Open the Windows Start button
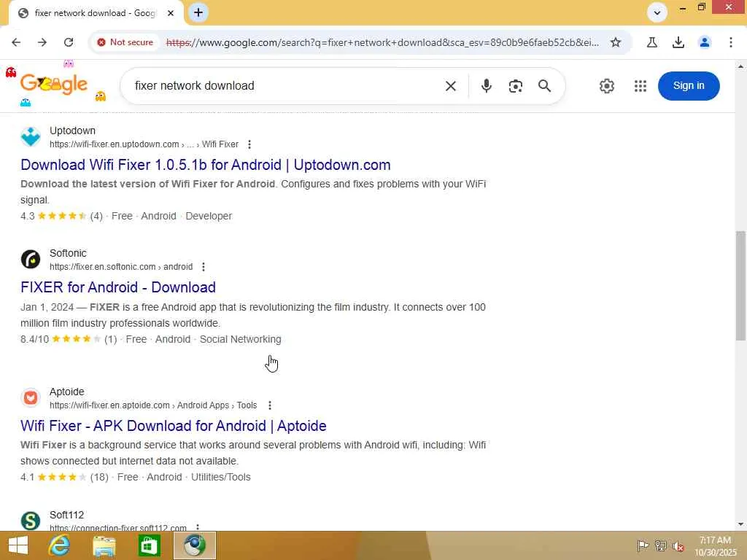Image resolution: width=747 pixels, height=560 pixels. point(18,545)
